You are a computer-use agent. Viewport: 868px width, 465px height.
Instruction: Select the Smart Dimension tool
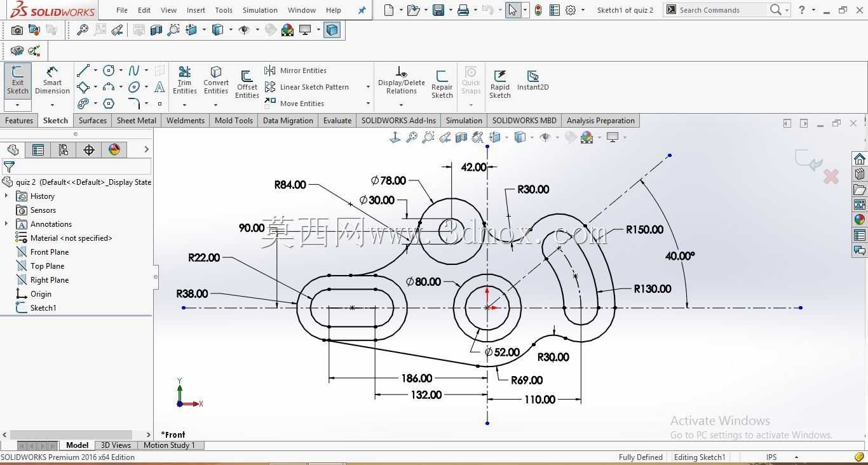[52, 81]
